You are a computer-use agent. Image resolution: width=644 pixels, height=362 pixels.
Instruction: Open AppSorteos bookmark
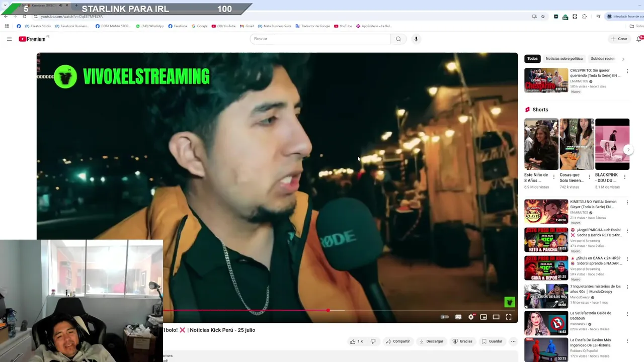pos(374,26)
